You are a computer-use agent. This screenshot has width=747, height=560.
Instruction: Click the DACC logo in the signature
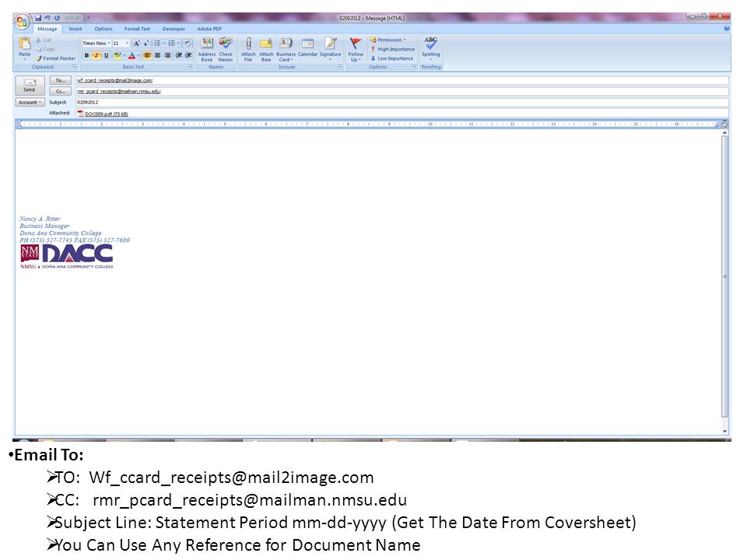pos(67,257)
